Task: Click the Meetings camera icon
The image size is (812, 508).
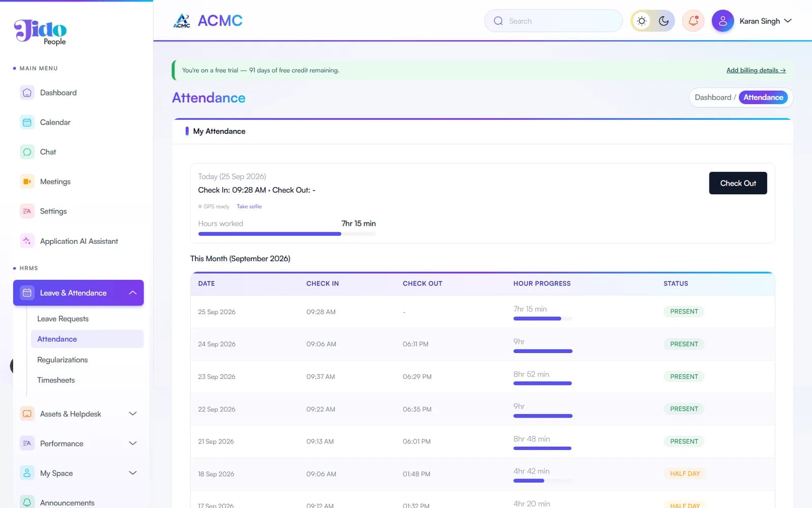Action: click(27, 181)
